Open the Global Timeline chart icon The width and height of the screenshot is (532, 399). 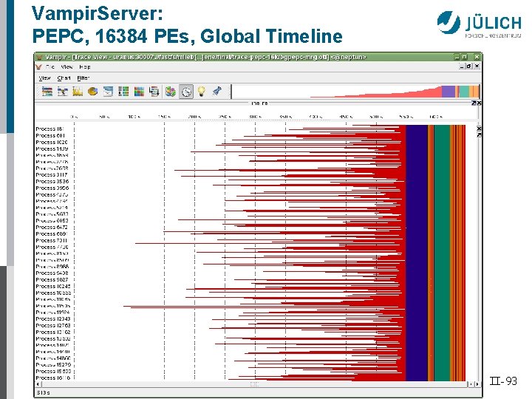[47, 92]
